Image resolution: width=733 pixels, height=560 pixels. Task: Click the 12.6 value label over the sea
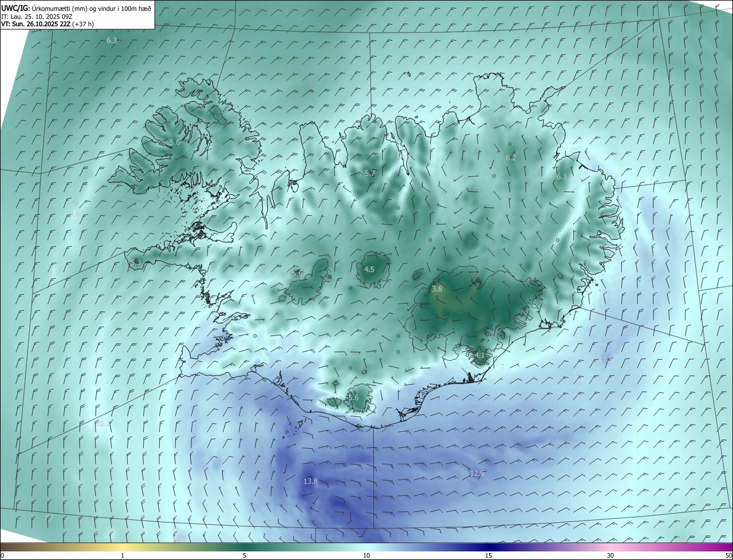[x=476, y=473]
